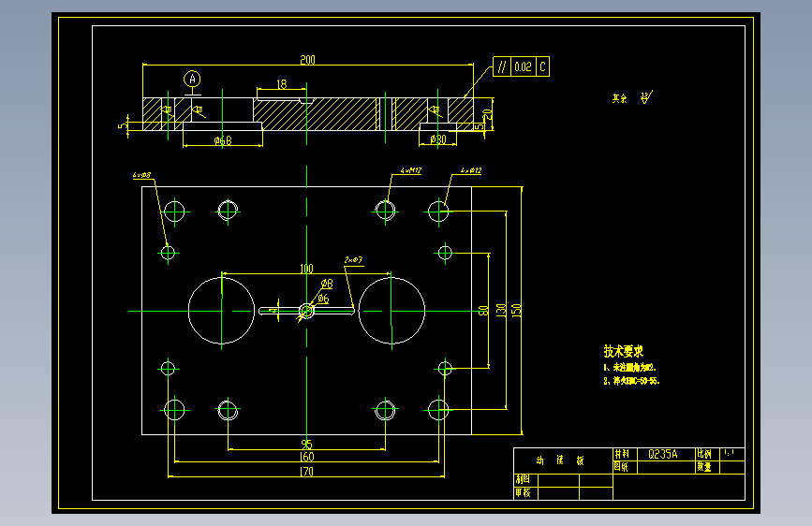Click the parallelism symbol in tolerance frame

coord(502,66)
